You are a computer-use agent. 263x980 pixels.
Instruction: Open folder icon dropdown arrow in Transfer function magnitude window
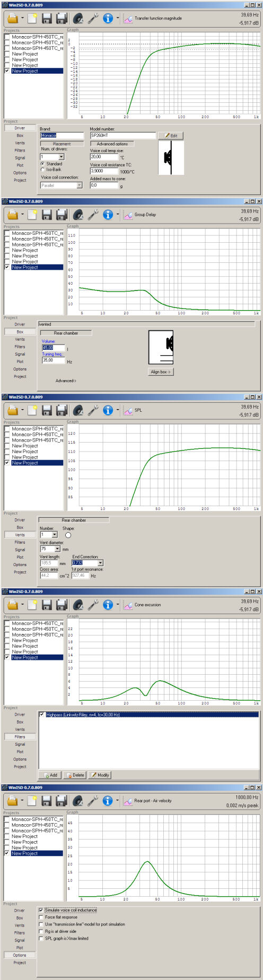pyautogui.click(x=22, y=19)
